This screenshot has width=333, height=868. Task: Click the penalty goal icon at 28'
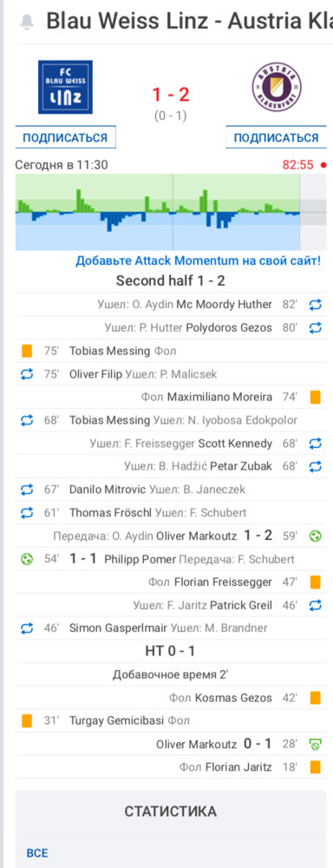tap(316, 744)
